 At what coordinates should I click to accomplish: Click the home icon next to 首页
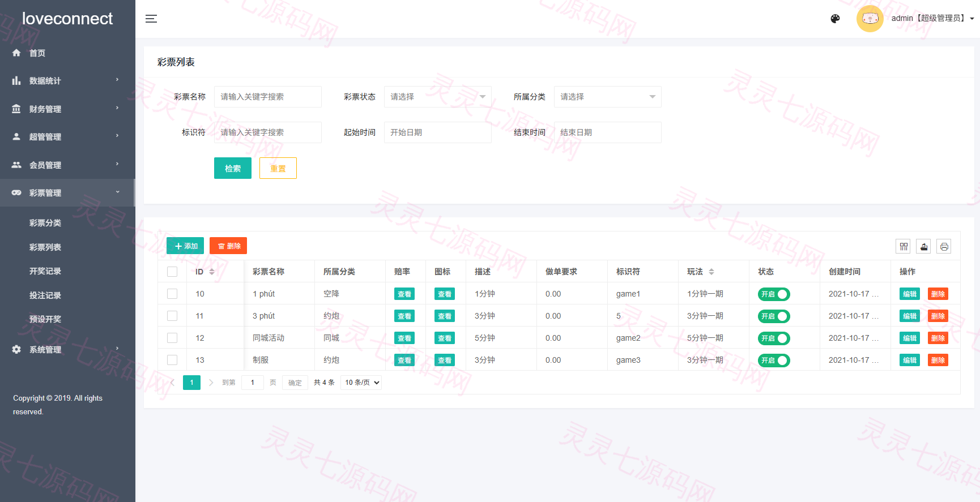coord(16,53)
